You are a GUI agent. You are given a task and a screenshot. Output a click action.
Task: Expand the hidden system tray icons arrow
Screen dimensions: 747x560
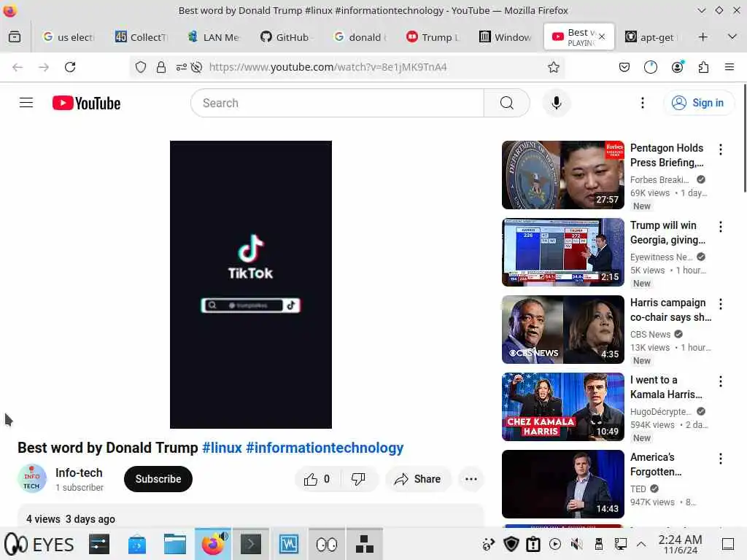click(x=641, y=544)
